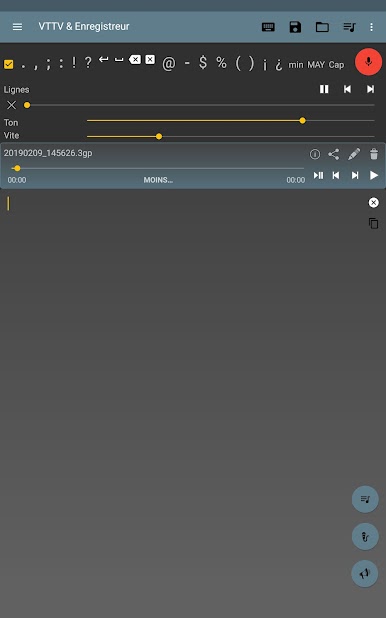Image resolution: width=386 pixels, height=618 pixels.
Task: Close the Lignes slider with the X
Action: pos(11,105)
